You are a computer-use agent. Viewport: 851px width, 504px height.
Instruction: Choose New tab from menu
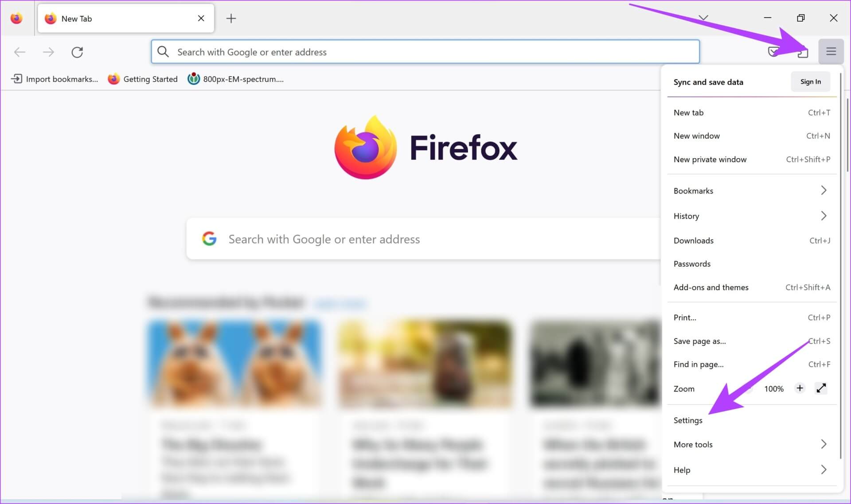752,112
